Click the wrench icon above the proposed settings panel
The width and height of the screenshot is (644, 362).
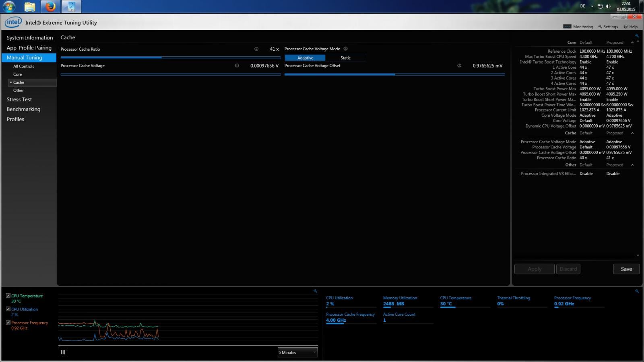[x=637, y=36]
